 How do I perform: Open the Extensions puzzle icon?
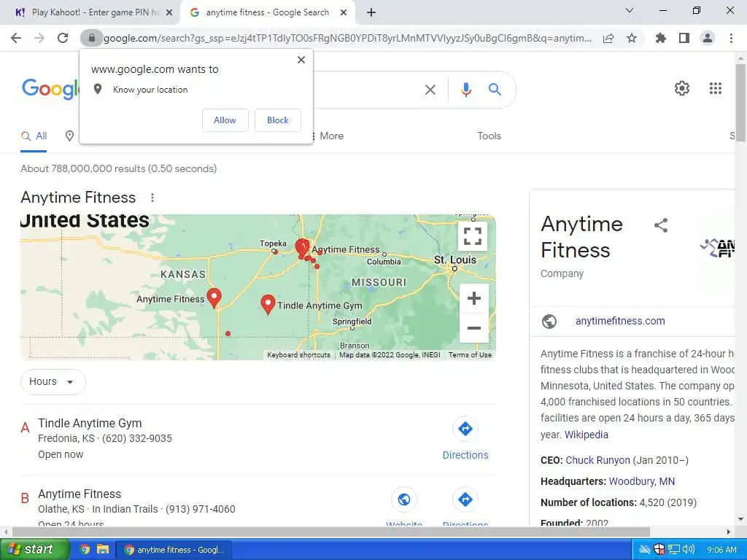coord(660,38)
